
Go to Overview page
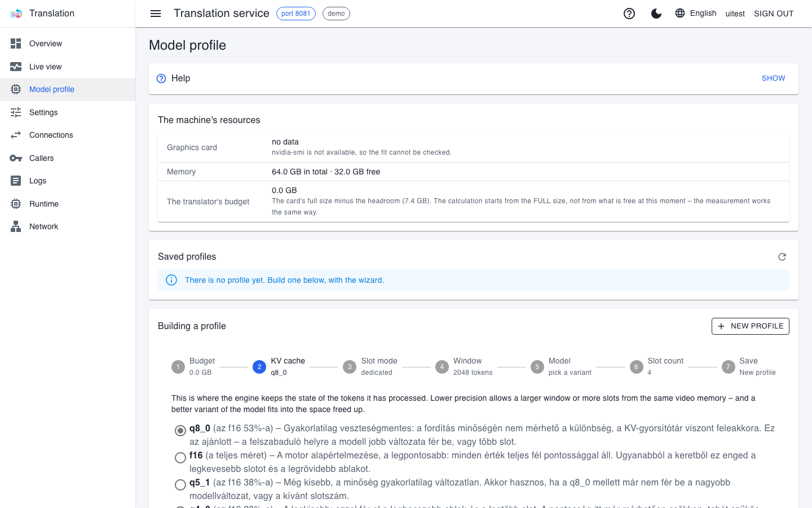68,43
